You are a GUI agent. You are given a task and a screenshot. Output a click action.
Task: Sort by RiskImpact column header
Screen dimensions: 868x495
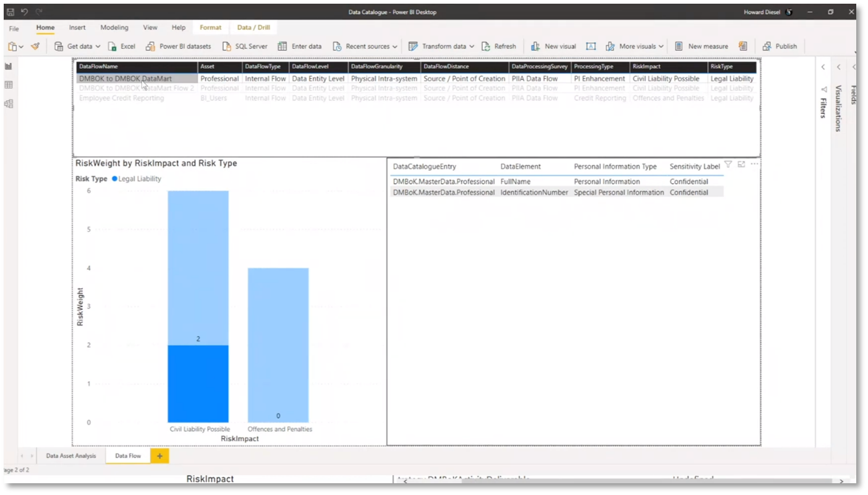point(669,66)
